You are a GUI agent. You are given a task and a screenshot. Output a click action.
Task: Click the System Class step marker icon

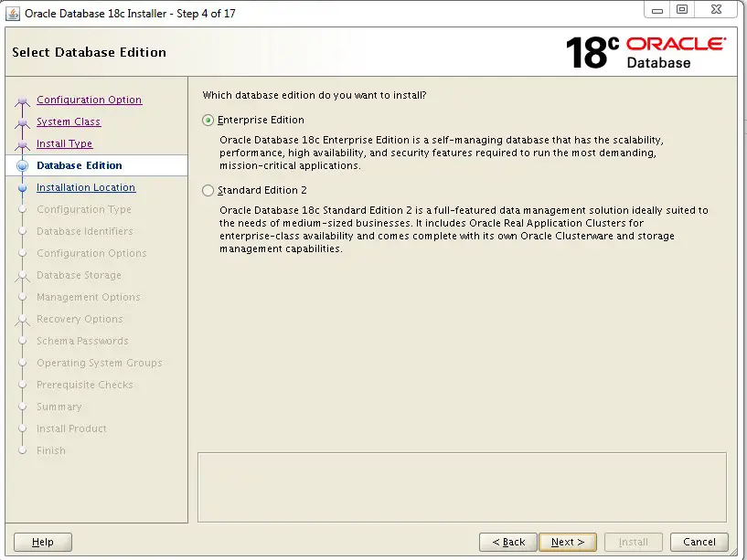[22, 122]
